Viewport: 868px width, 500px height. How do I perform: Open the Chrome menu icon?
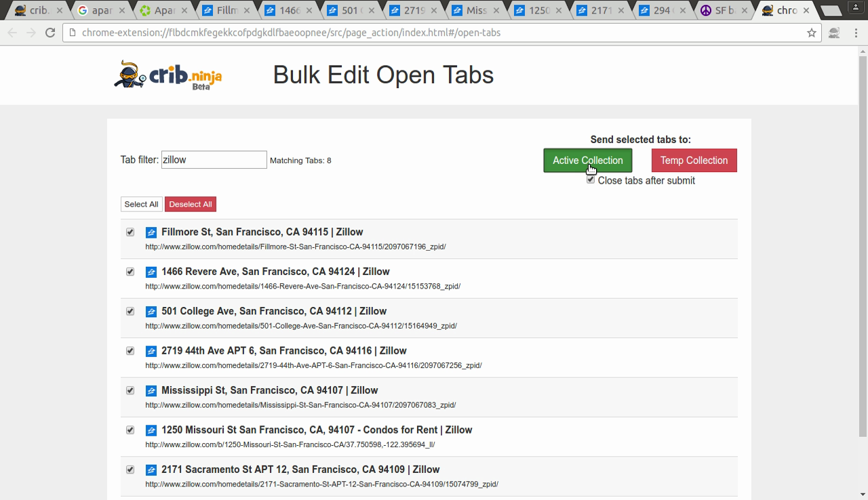click(854, 33)
